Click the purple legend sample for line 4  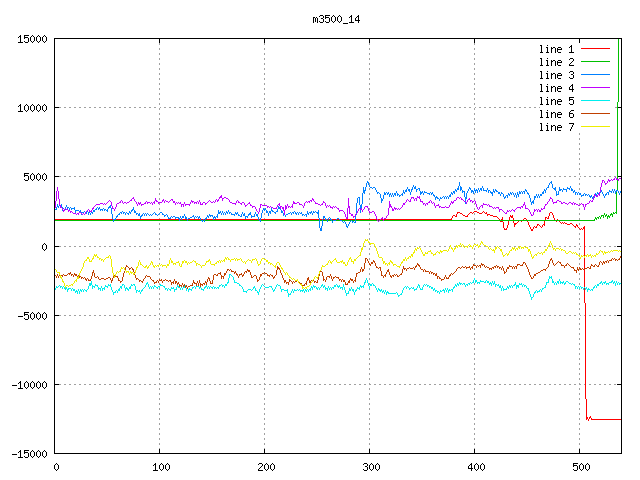[595, 88]
